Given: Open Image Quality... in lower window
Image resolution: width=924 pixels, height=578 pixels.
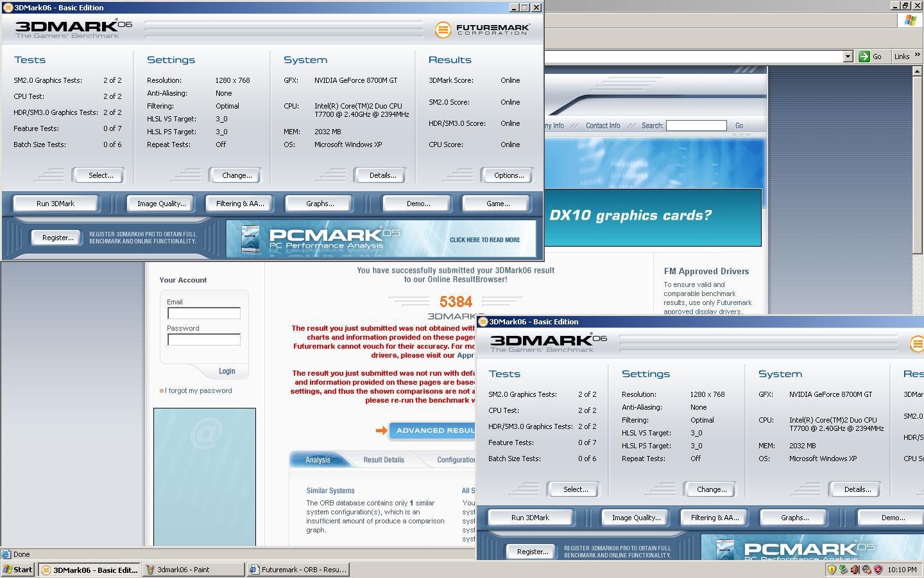Looking at the screenshot, I should 636,518.
